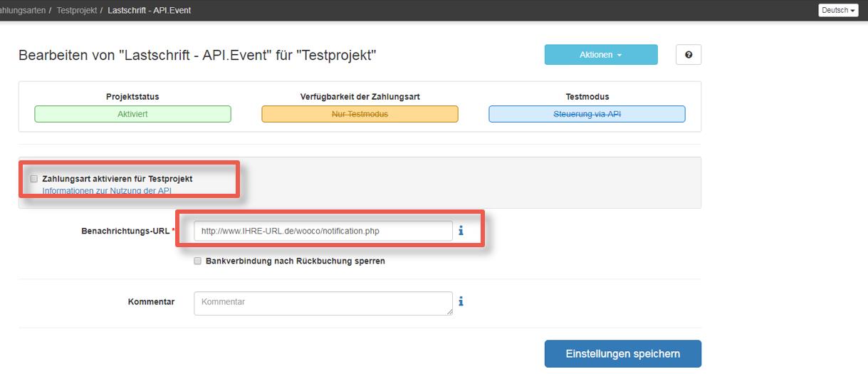Click the blue Steuerung via API badge
Image resolution: width=868 pixels, height=374 pixels.
(x=587, y=114)
